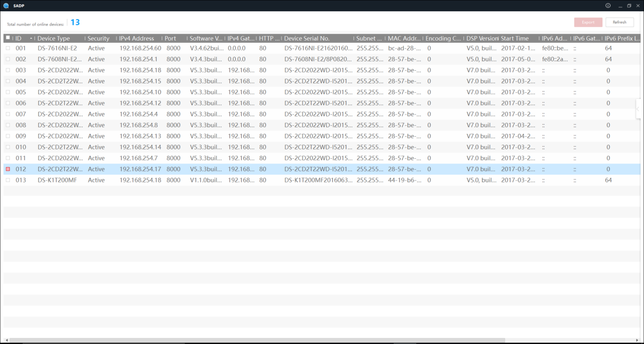Uncheck the selected device 012 checkbox
The width and height of the screenshot is (644, 344).
[x=8, y=169]
